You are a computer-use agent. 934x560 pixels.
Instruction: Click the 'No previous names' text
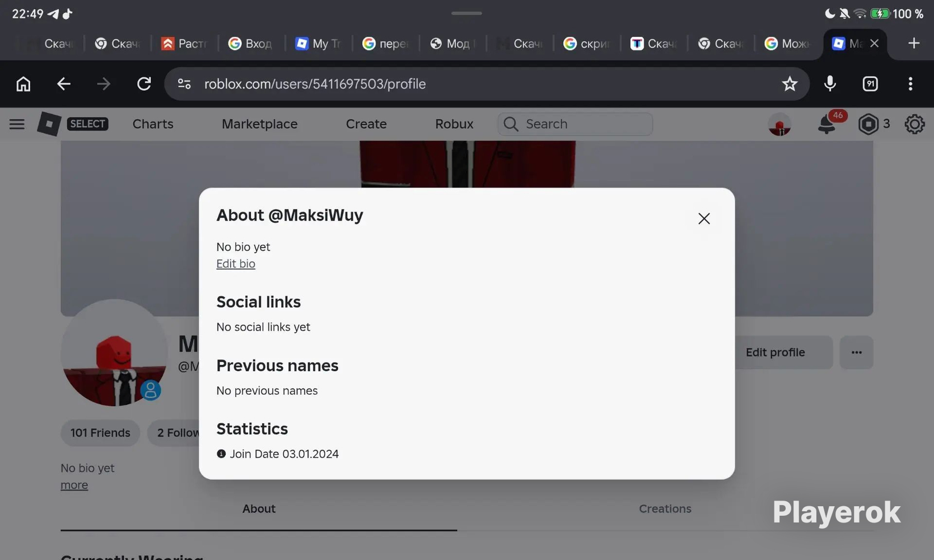pyautogui.click(x=267, y=391)
